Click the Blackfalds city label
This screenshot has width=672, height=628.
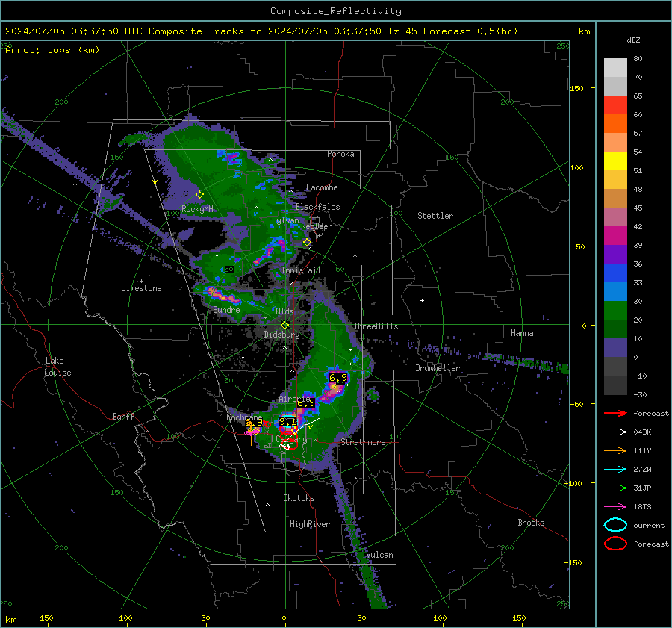tap(317, 207)
